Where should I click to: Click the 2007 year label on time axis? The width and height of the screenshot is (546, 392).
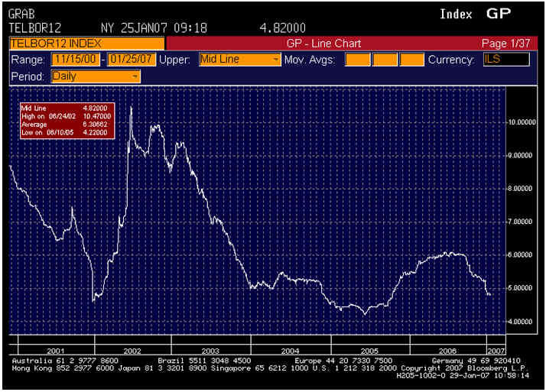pos(496,350)
